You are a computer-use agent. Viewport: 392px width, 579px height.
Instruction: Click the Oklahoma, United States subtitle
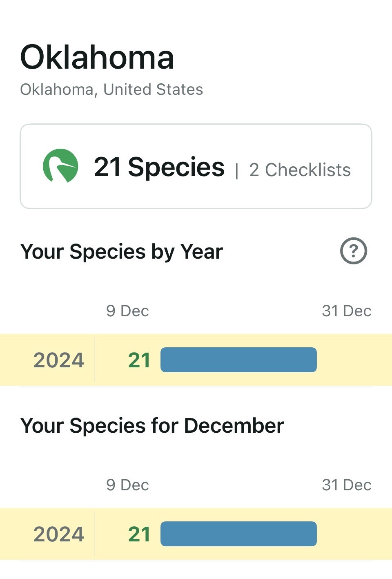[111, 89]
